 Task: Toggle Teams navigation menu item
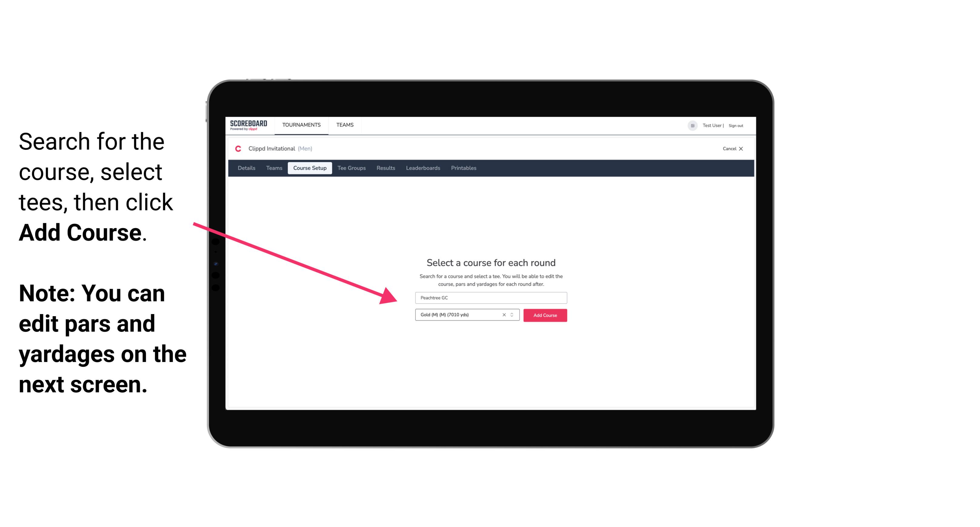[344, 124]
